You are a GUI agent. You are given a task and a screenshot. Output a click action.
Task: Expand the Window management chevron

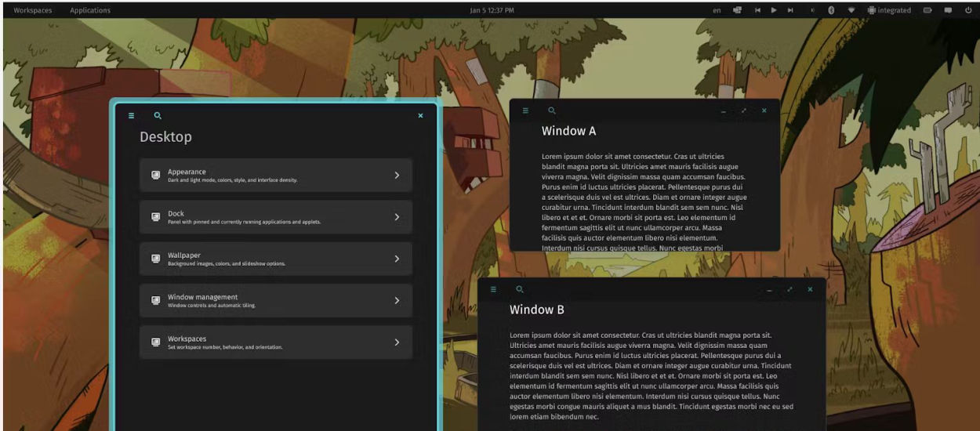397,301
